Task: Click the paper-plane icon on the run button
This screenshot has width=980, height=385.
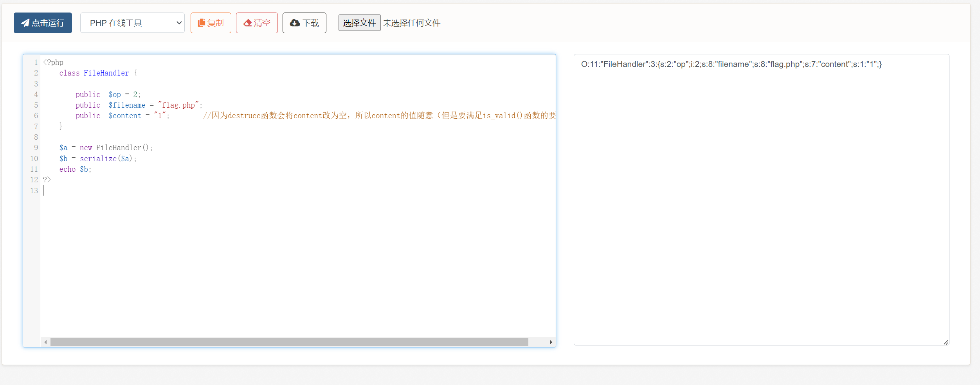Action: coord(25,23)
